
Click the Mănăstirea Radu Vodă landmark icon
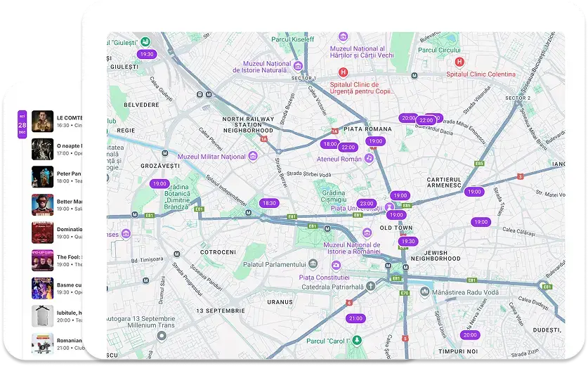[x=424, y=291]
